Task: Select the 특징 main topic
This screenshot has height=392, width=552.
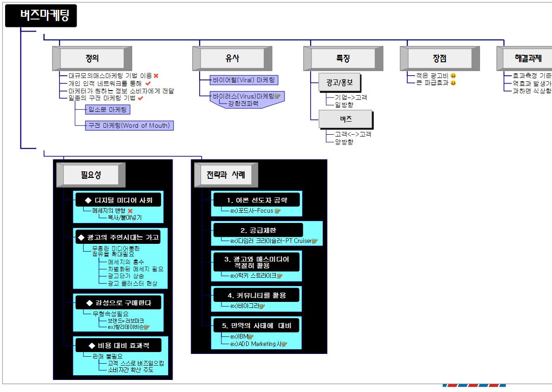Action: (x=343, y=59)
